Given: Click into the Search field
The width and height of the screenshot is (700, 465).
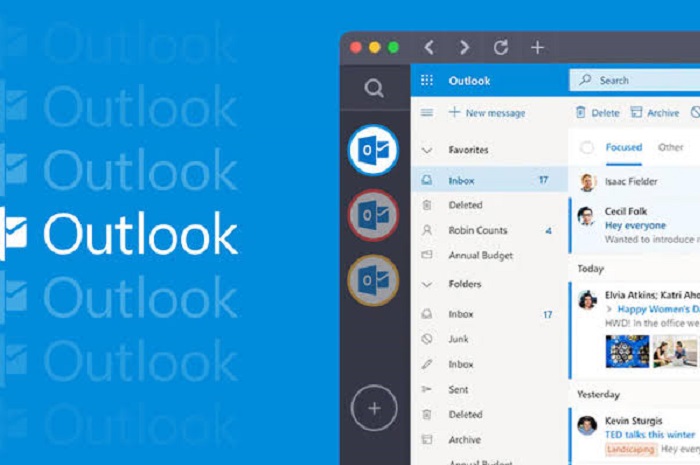Looking at the screenshot, I should (x=640, y=80).
